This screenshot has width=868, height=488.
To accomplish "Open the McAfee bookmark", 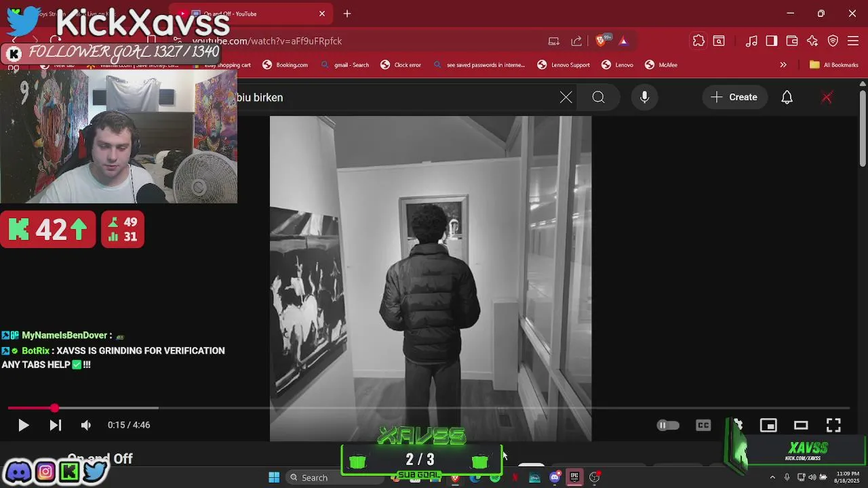I will (x=661, y=65).
